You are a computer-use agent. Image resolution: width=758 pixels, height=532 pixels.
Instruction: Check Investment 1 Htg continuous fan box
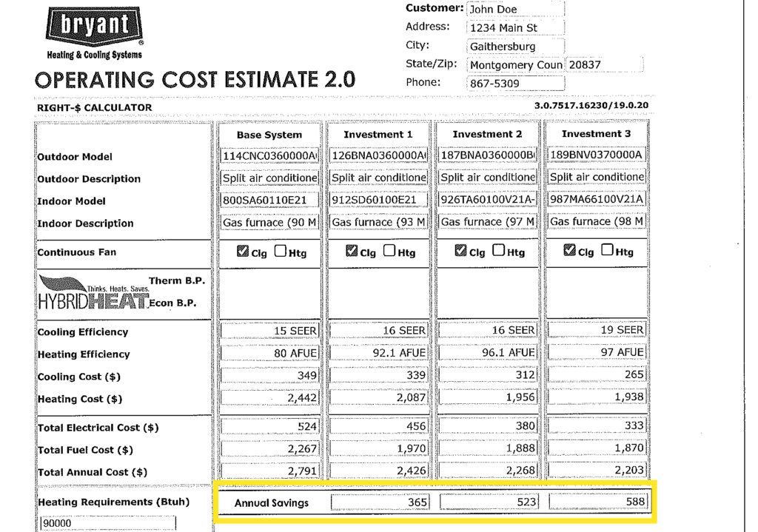point(389,250)
